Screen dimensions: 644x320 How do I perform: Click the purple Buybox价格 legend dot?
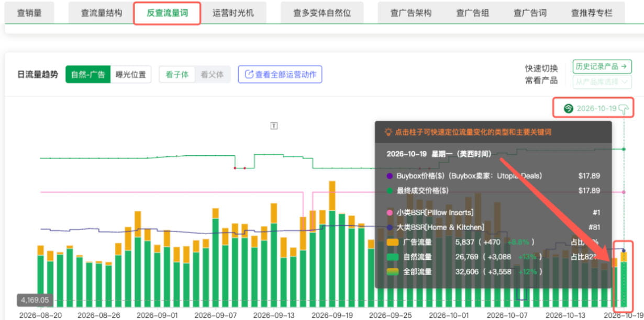click(390, 176)
